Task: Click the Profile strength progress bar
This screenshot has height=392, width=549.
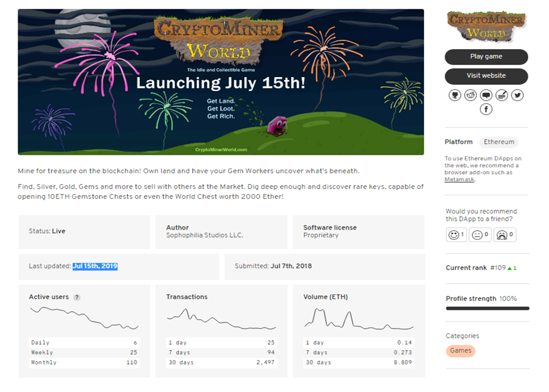Action: (x=487, y=308)
